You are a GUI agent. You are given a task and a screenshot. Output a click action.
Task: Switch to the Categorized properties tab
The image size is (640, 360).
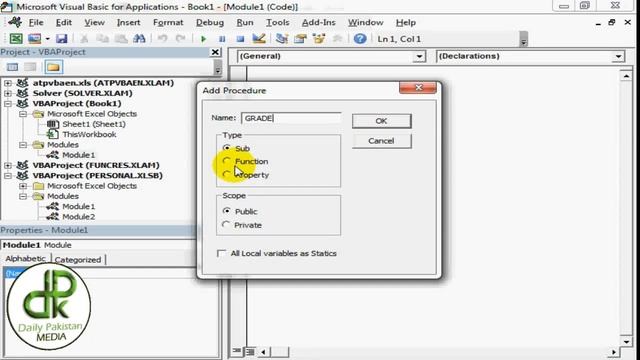78,260
